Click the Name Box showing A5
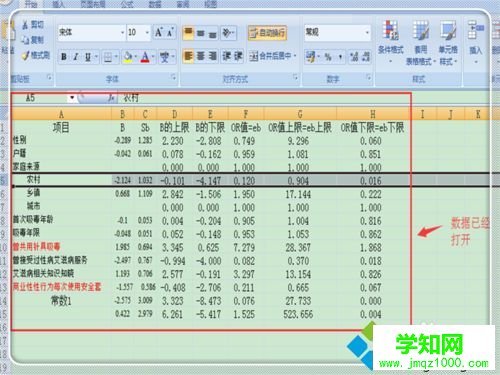Viewport: 500px width, 375px height. [39, 98]
